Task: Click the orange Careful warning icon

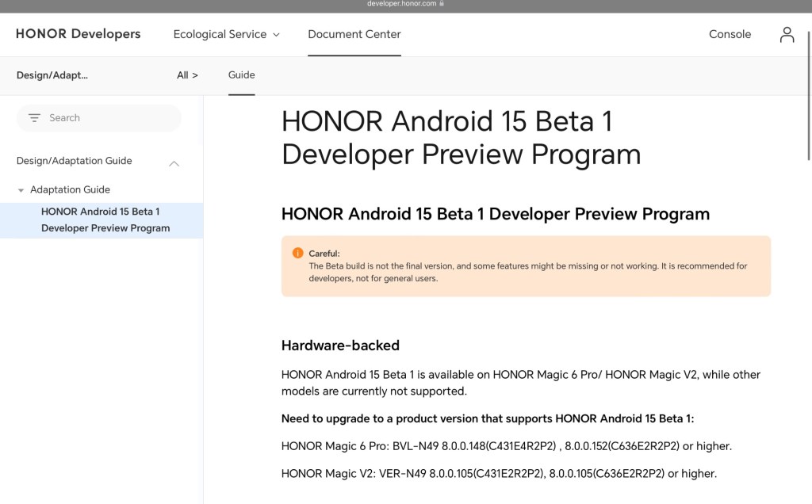Action: (297, 253)
